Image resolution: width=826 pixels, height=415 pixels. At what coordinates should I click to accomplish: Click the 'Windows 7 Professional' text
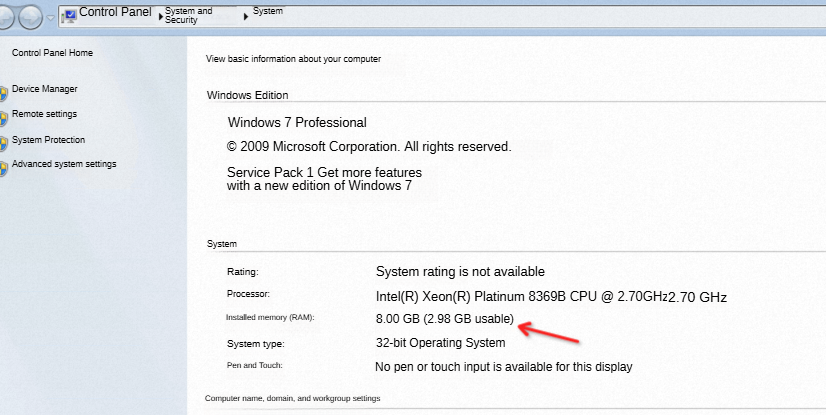tap(297, 123)
